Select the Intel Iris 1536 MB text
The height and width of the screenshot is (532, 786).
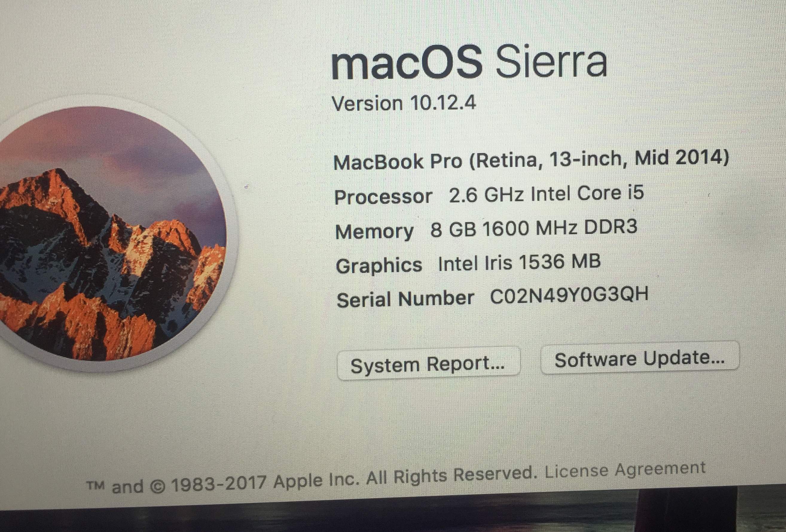(x=519, y=262)
